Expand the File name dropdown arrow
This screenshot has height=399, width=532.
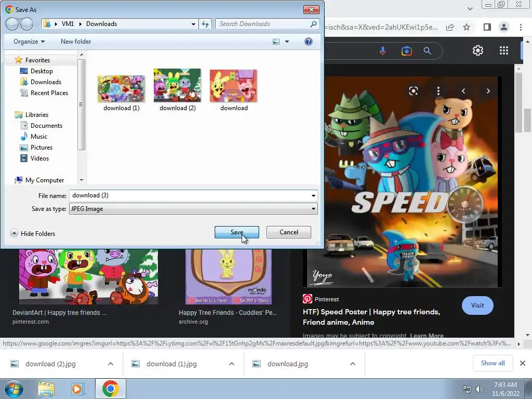coord(313,195)
